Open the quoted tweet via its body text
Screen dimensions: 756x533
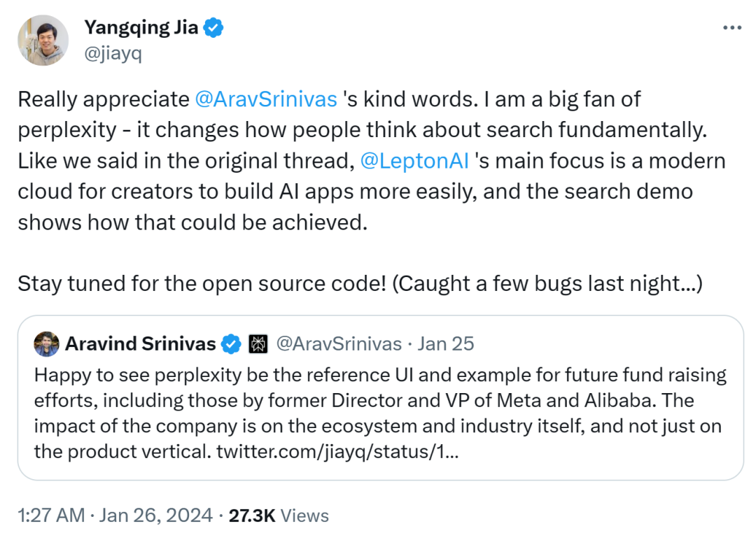(378, 413)
